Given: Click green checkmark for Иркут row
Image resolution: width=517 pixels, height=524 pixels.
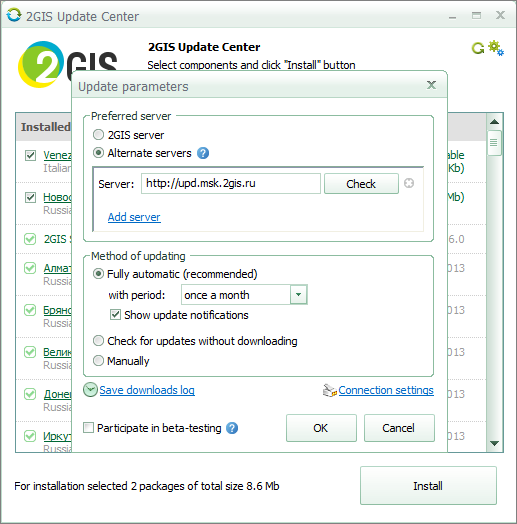Looking at the screenshot, I should pos(30,436).
